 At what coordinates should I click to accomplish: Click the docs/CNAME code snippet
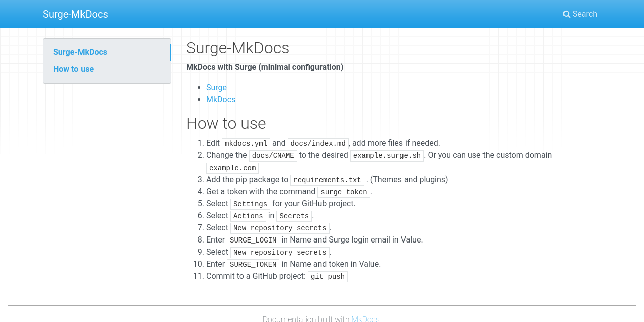click(273, 155)
